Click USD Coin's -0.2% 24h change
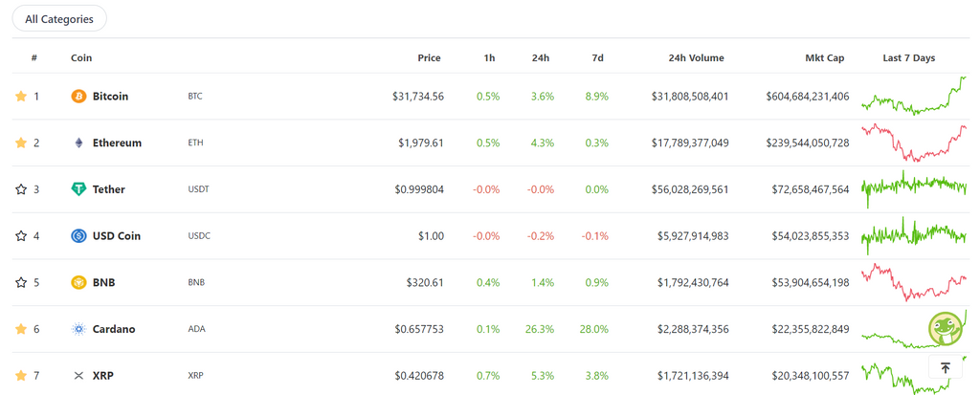Screen dimensions: 980x395 tap(541, 236)
